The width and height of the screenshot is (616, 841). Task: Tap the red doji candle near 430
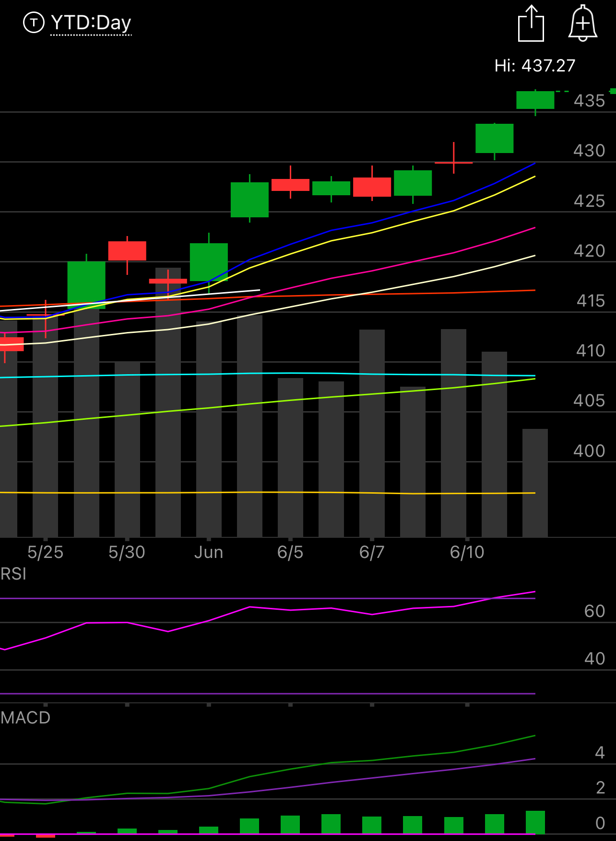453,162
